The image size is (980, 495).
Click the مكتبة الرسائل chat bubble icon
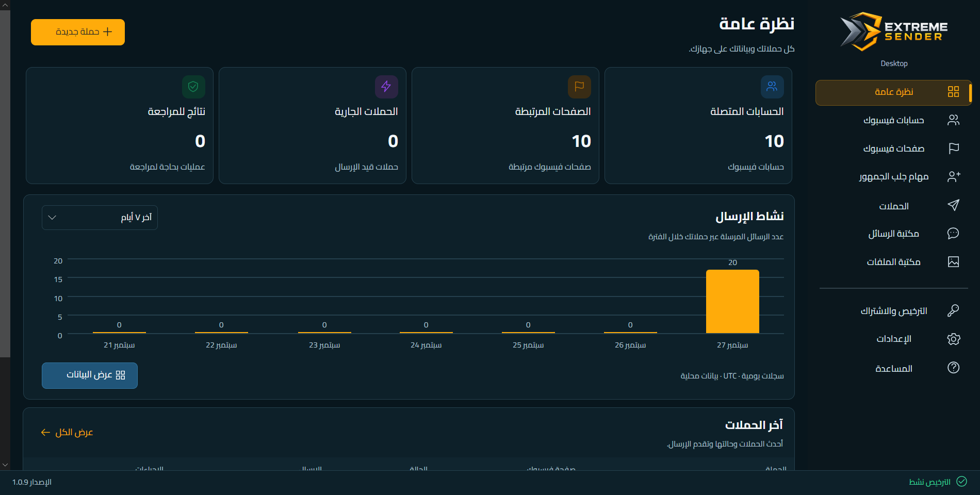(953, 234)
